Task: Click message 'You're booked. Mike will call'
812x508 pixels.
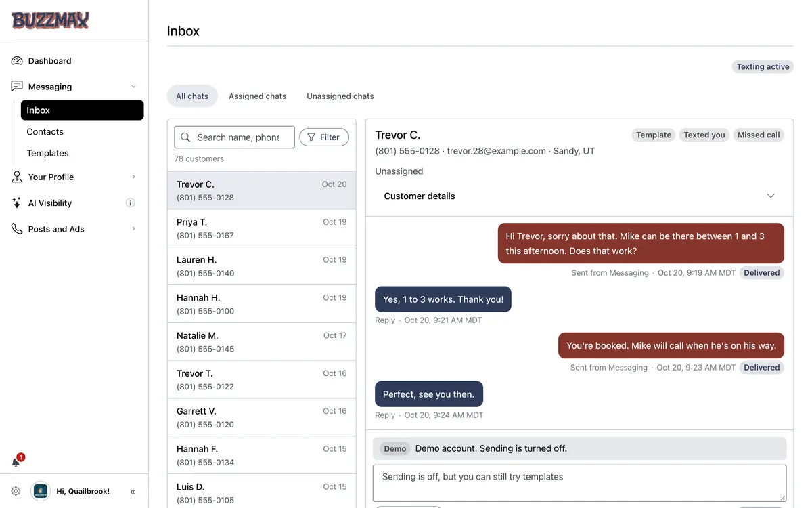Action: (x=671, y=345)
